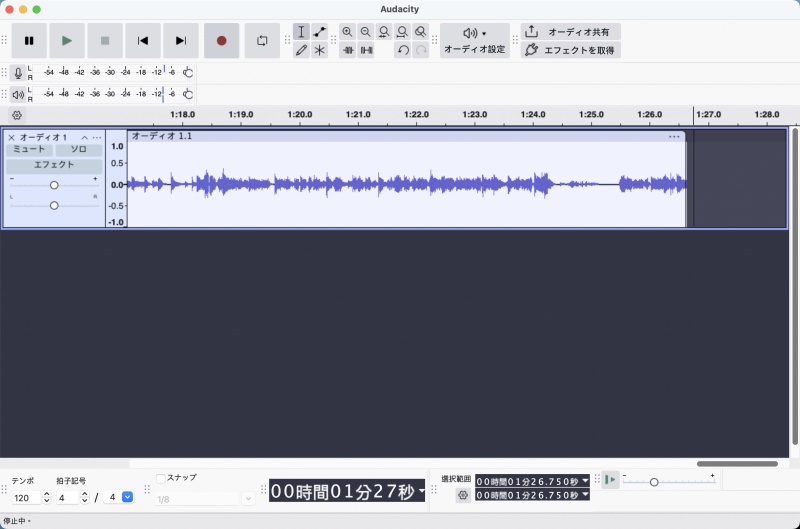Click timeline ruler at 1:22.0
This screenshot has height=529, width=800.
[x=416, y=115]
